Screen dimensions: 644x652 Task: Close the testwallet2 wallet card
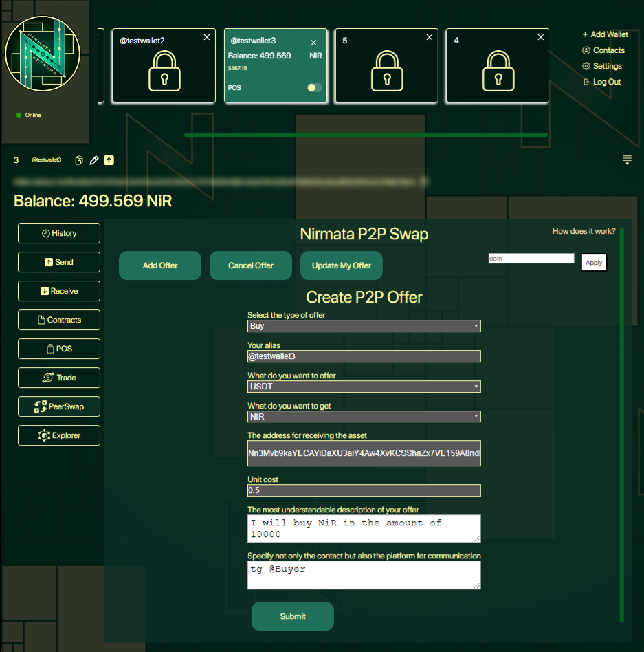click(x=207, y=37)
